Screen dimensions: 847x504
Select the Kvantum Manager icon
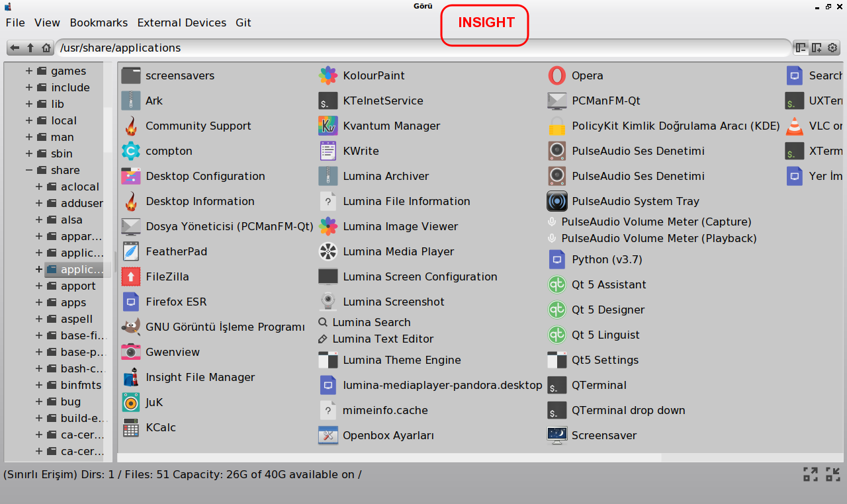pyautogui.click(x=328, y=126)
